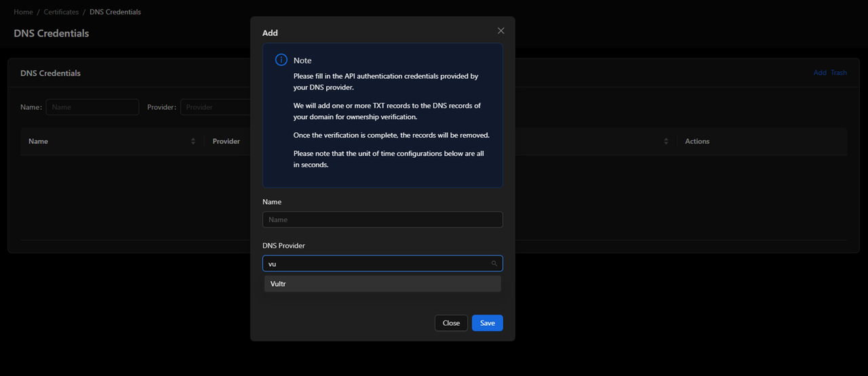Click the Provider column header
The image size is (868, 376).
tap(226, 142)
